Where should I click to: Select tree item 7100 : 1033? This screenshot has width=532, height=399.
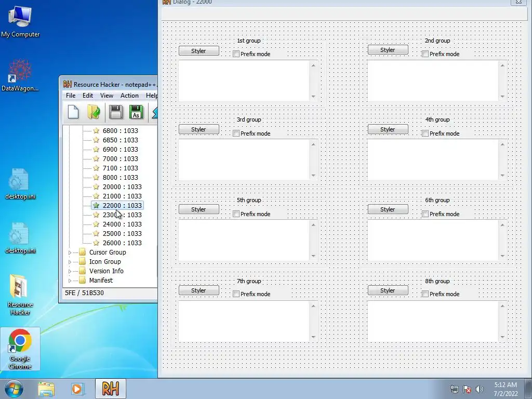coord(121,168)
